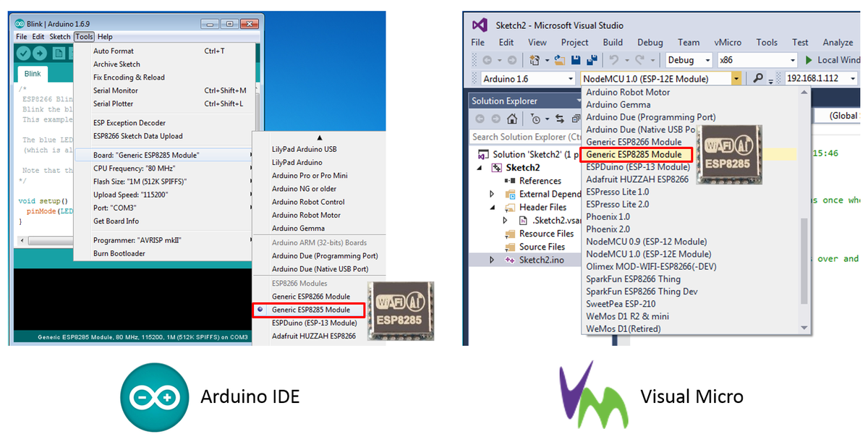This screenshot has height=442, width=868.
Task: Select Adafruit HUZZAH ESP8266 in Arduino submenu
Action: [x=314, y=336]
